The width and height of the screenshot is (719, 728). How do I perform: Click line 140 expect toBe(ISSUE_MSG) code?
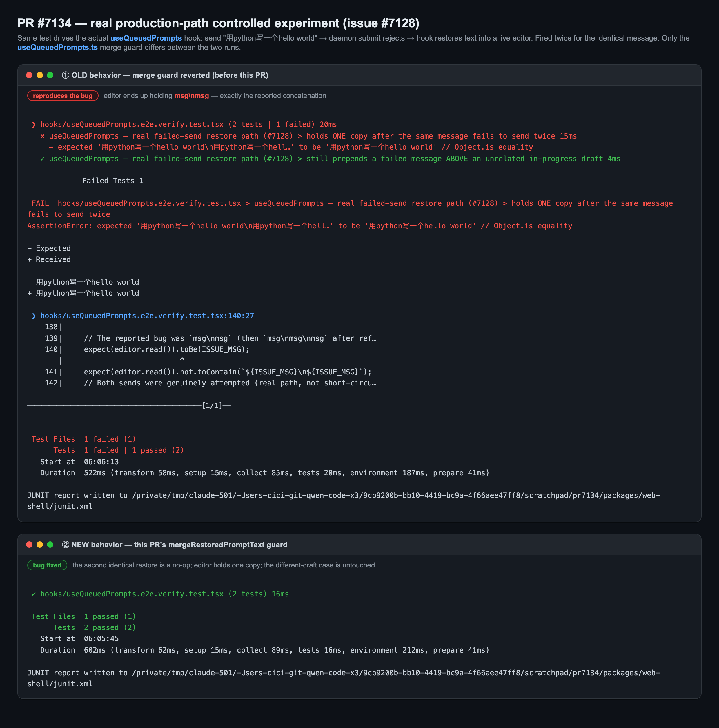click(167, 349)
